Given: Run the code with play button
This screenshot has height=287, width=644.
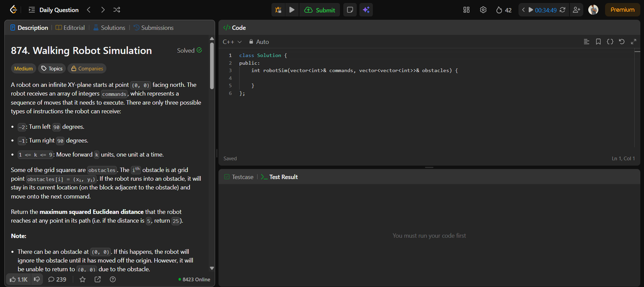Looking at the screenshot, I should [292, 10].
